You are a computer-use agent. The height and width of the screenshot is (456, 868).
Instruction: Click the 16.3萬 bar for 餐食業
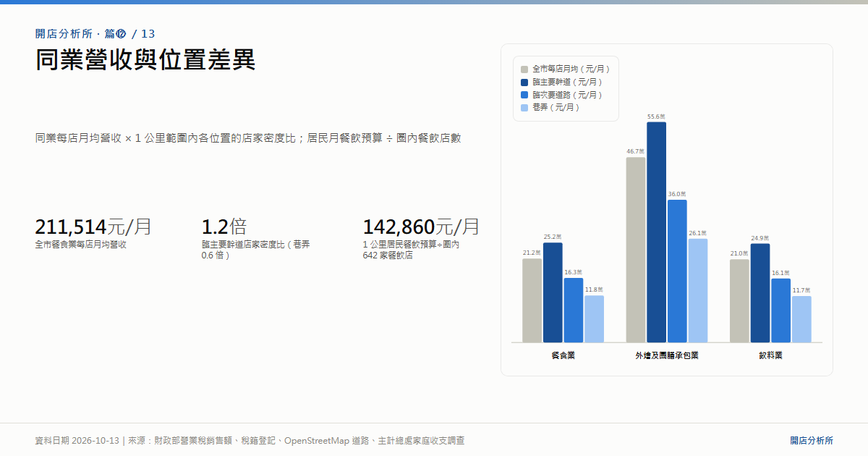[x=574, y=311]
